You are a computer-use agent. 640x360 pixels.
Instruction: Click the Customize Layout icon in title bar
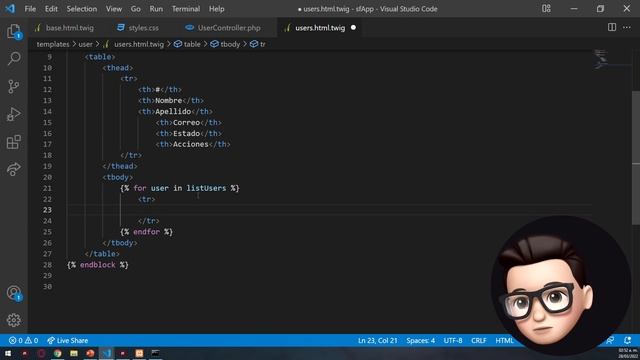coord(546,9)
